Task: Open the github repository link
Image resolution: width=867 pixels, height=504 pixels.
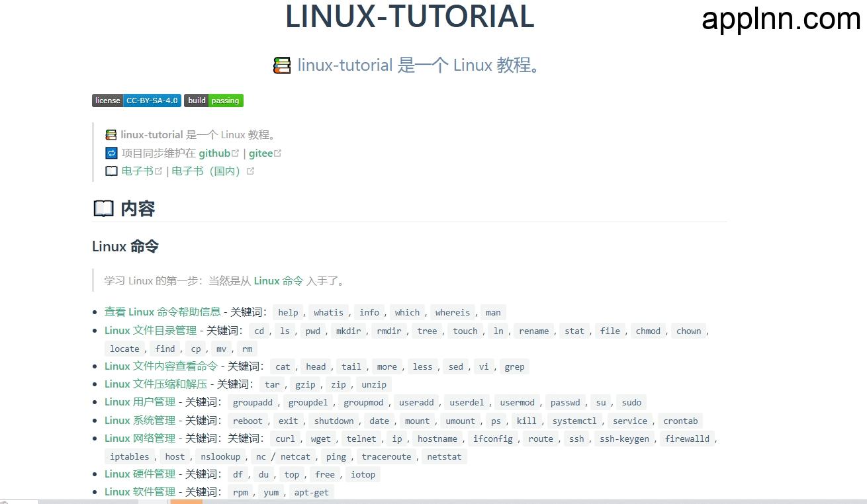Action: (x=214, y=153)
